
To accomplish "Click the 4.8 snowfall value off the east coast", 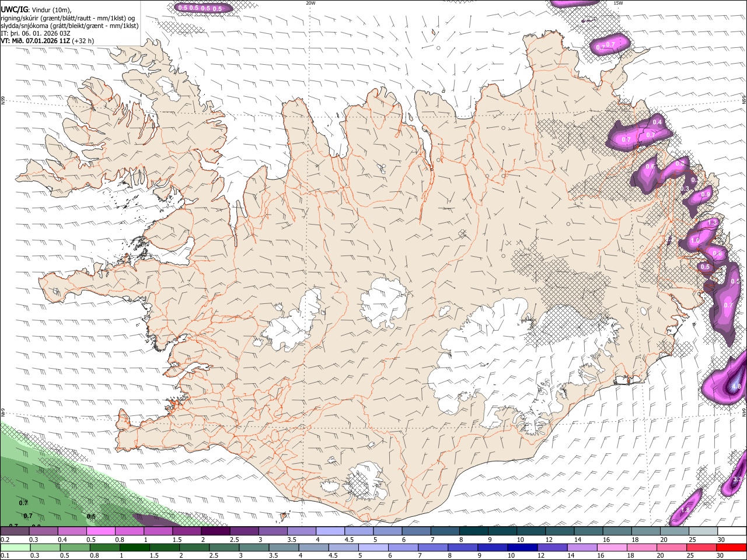I will point(736,386).
